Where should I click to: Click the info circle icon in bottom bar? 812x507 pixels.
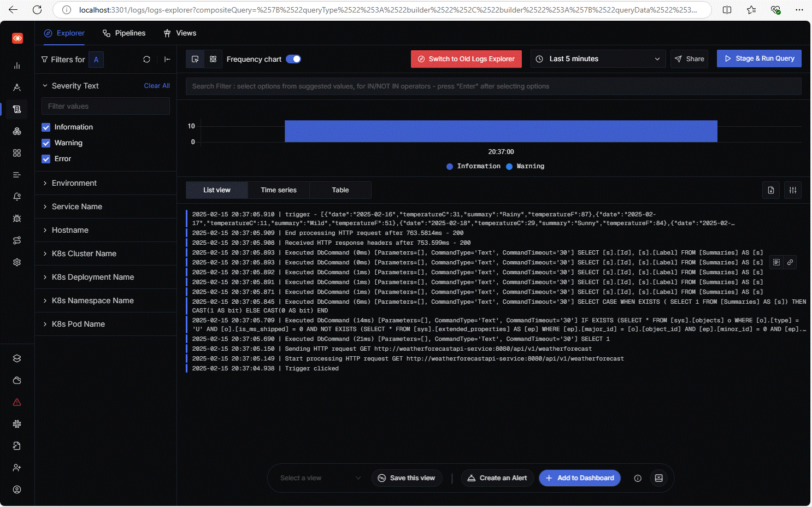638,478
